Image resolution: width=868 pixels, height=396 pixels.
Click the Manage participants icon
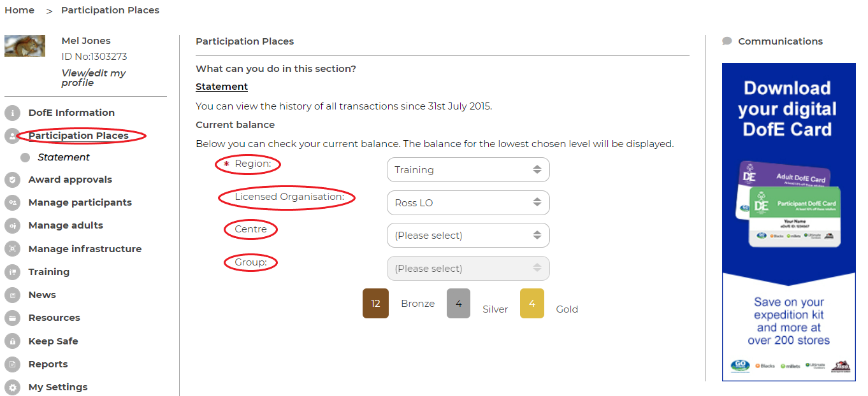(x=12, y=202)
